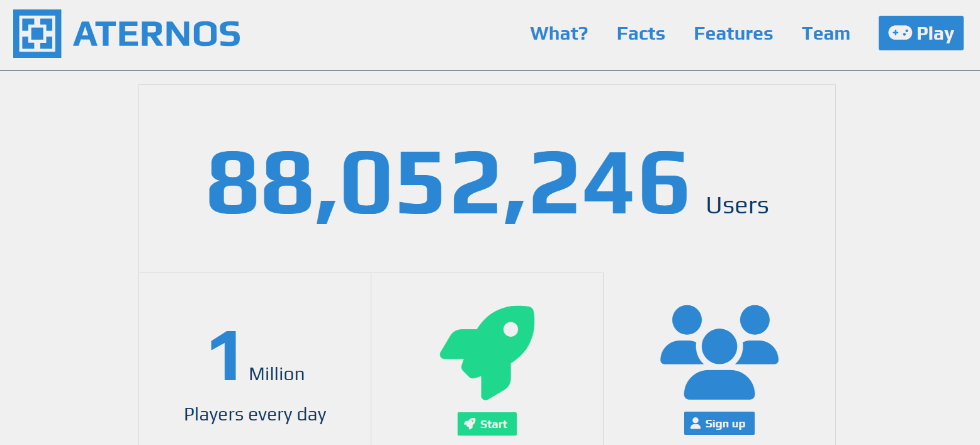Jump to the Team section
This screenshot has height=445, width=980.
pyautogui.click(x=826, y=33)
